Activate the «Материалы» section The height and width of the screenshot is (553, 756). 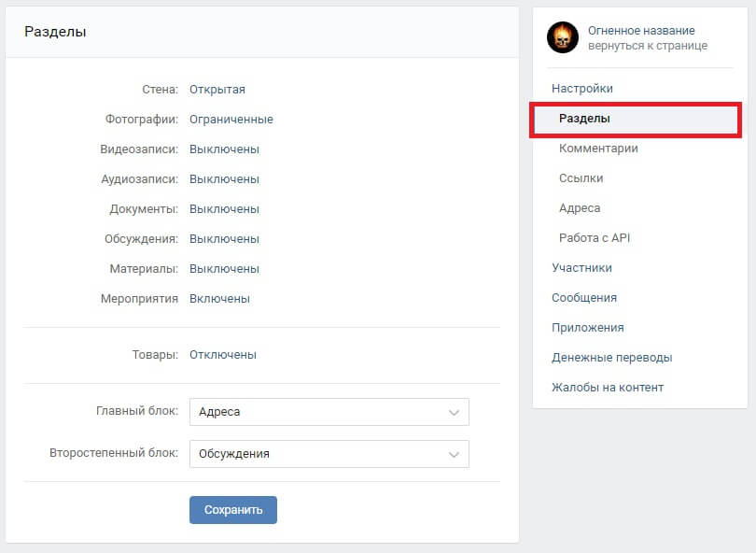click(224, 268)
